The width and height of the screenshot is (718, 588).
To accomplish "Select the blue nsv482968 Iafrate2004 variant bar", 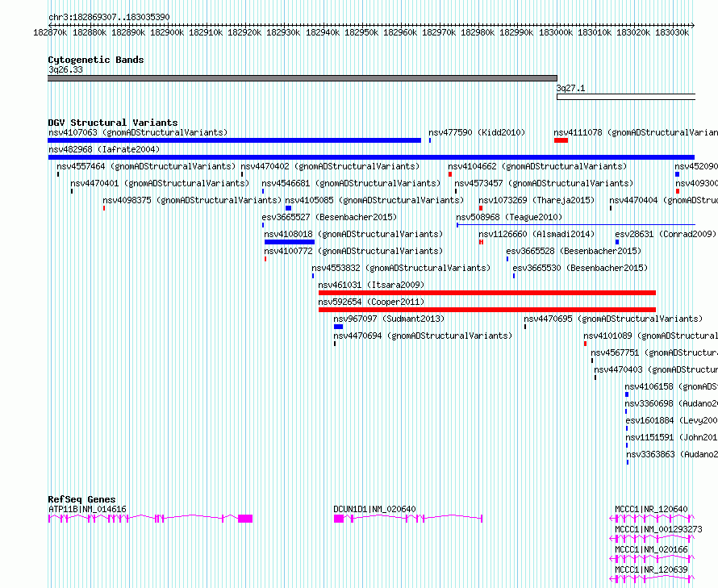I will coord(371,157).
